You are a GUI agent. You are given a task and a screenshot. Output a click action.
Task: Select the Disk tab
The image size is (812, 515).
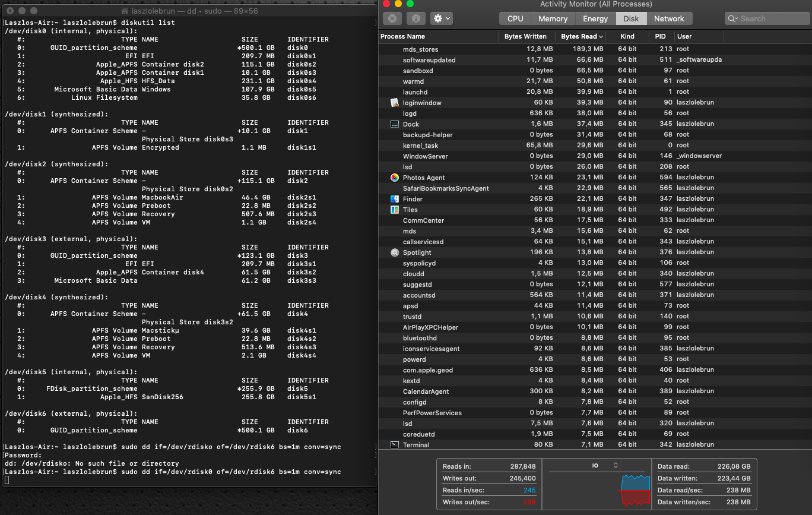point(631,18)
